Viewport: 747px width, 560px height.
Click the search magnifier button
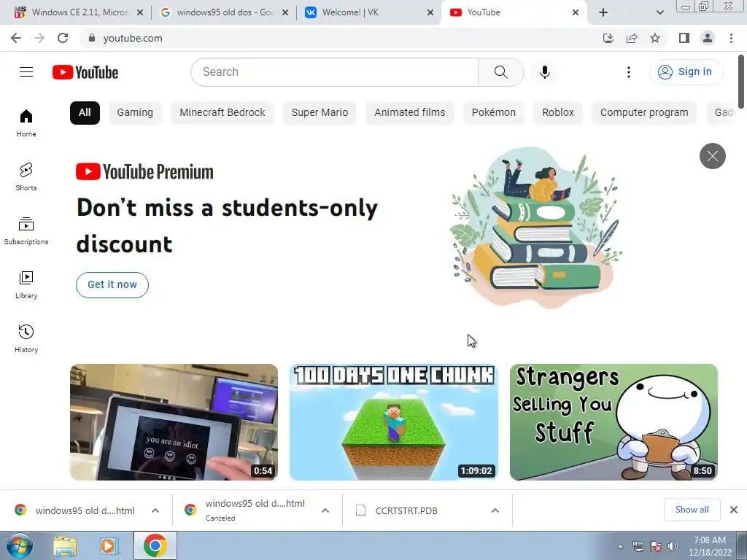500,72
